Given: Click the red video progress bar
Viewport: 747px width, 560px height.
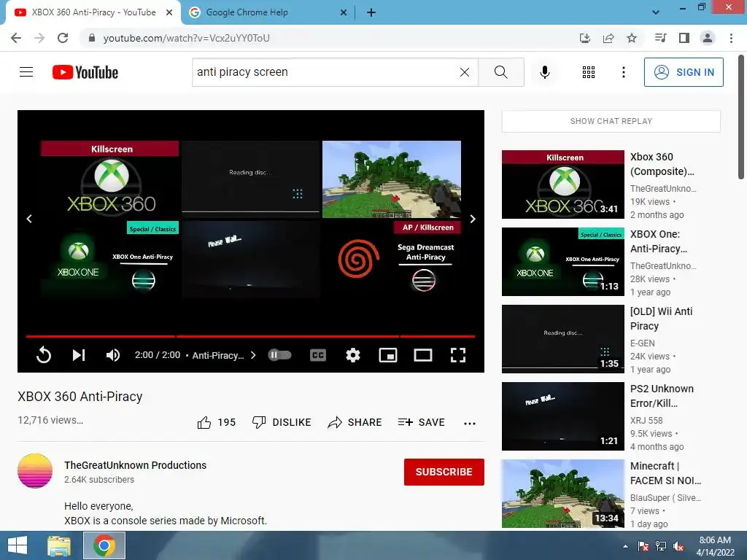Looking at the screenshot, I should [x=251, y=337].
